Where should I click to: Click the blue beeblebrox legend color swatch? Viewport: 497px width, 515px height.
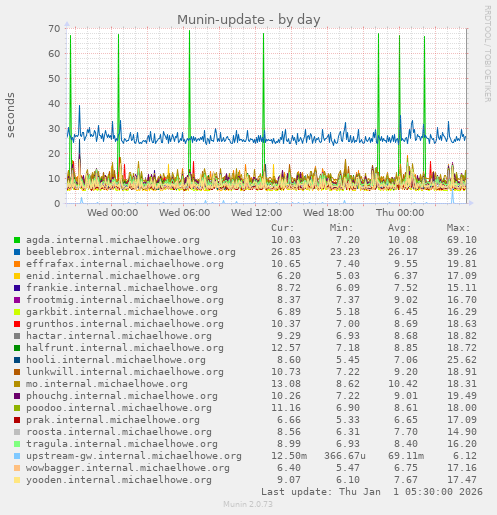coord(17,252)
